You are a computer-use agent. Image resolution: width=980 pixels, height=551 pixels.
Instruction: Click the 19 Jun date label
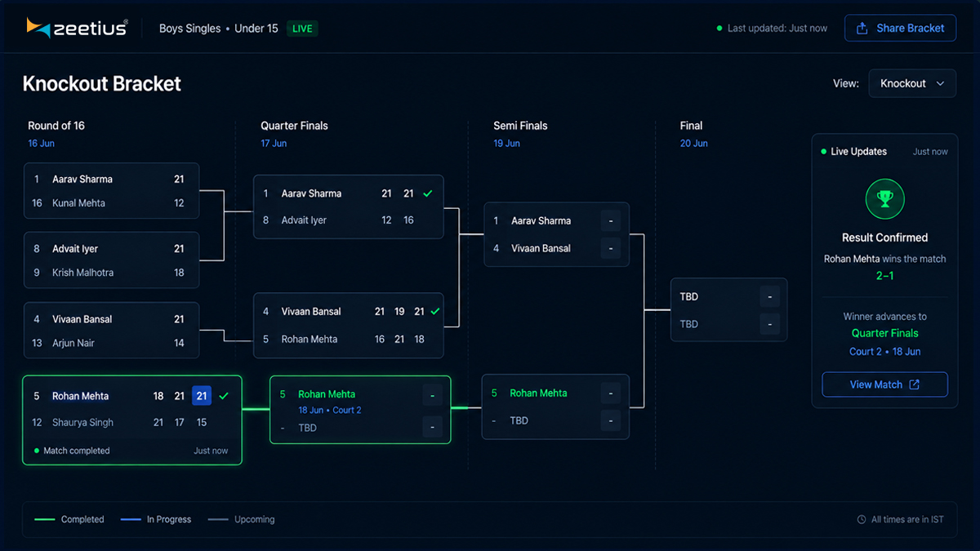(506, 144)
